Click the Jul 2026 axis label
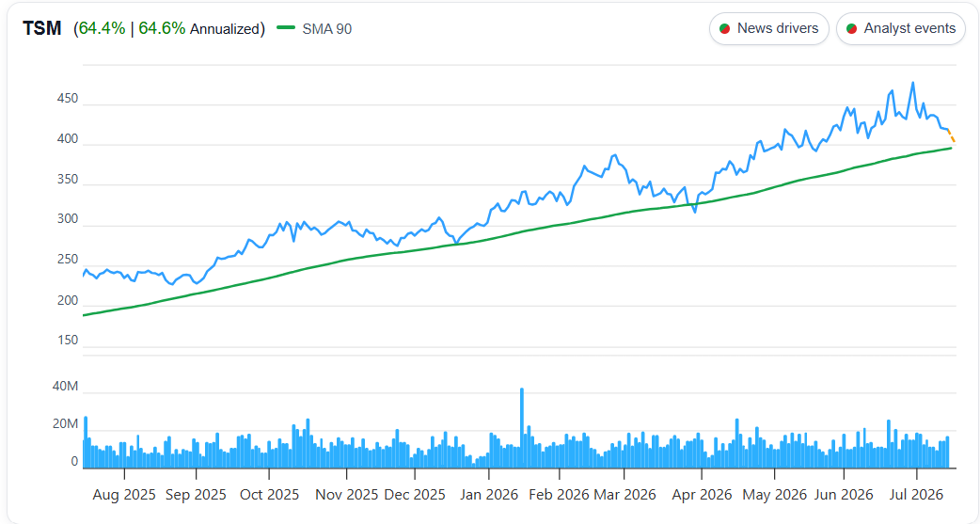Viewport: 980px width, 524px height. pos(916,495)
